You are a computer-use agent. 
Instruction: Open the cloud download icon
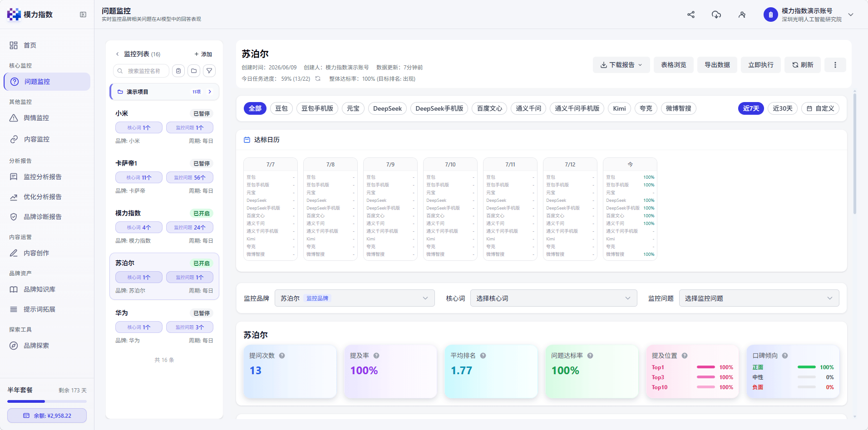[x=716, y=15]
